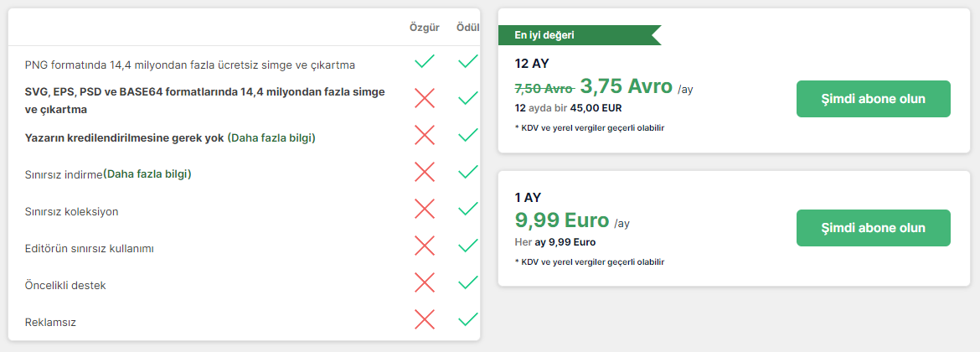Click the 9,99 Euro monthly price
Screen dimensions: 980x352
click(x=561, y=220)
